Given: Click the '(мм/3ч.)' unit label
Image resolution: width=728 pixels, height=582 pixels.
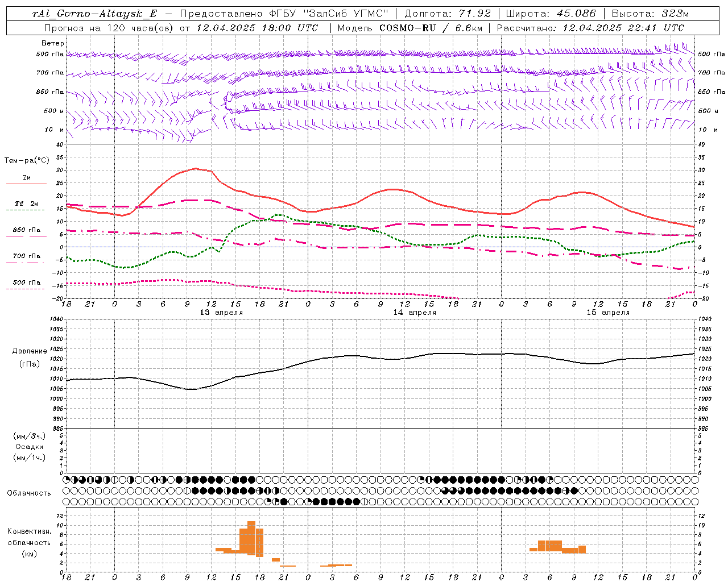Looking at the screenshot, I should (x=30, y=436).
